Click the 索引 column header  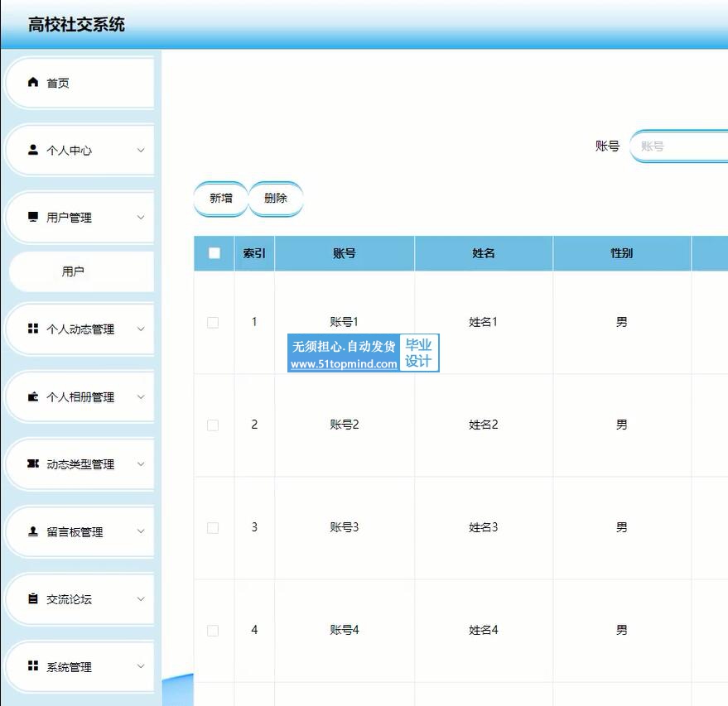pos(254,253)
